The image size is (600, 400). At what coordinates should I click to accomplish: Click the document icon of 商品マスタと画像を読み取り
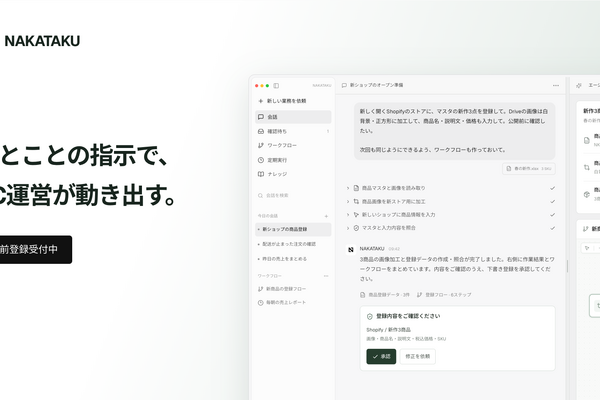coord(356,188)
